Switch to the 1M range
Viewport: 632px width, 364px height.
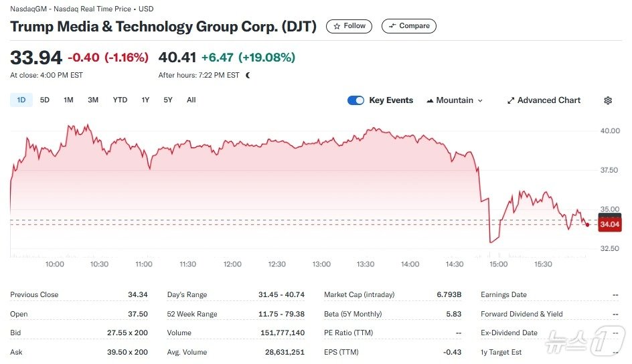click(x=68, y=100)
